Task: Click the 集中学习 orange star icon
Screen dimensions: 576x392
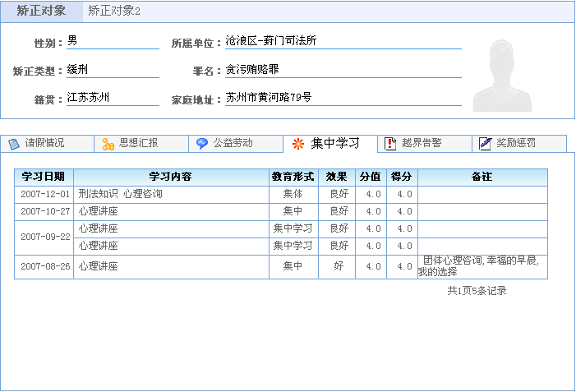Action: (298, 144)
